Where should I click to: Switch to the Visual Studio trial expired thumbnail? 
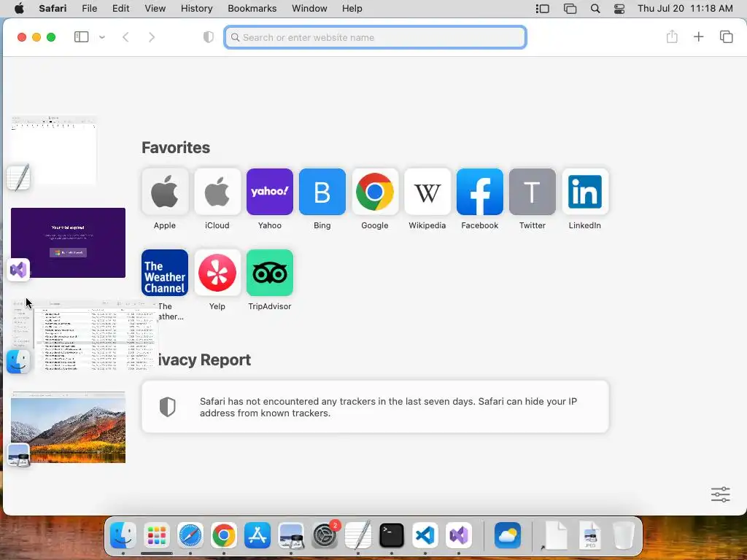[x=68, y=242]
